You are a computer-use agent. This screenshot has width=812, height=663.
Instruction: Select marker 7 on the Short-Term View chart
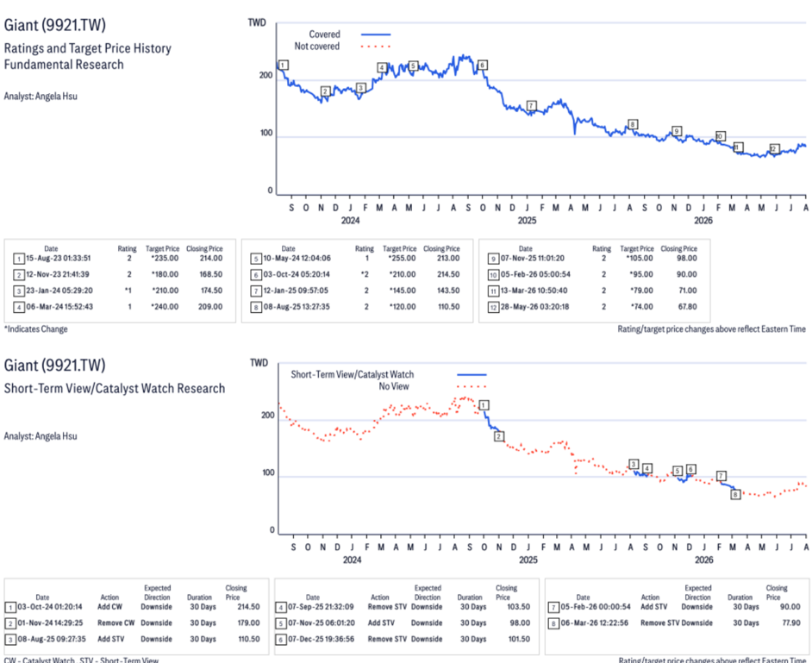[721, 476]
